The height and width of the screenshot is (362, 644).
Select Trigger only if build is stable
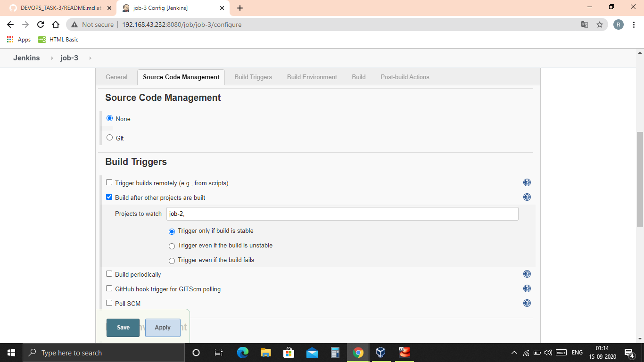point(172,231)
